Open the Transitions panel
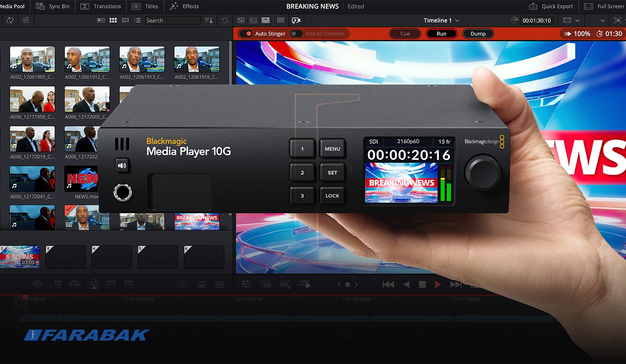This screenshot has width=626, height=364. [x=101, y=7]
